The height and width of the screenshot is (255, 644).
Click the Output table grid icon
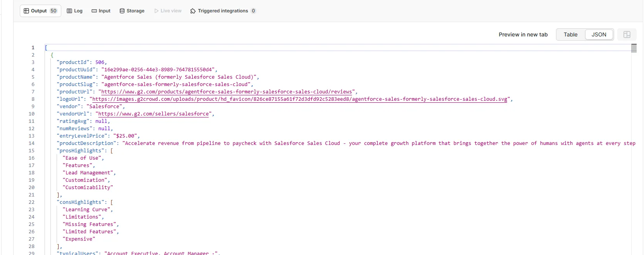point(26,11)
